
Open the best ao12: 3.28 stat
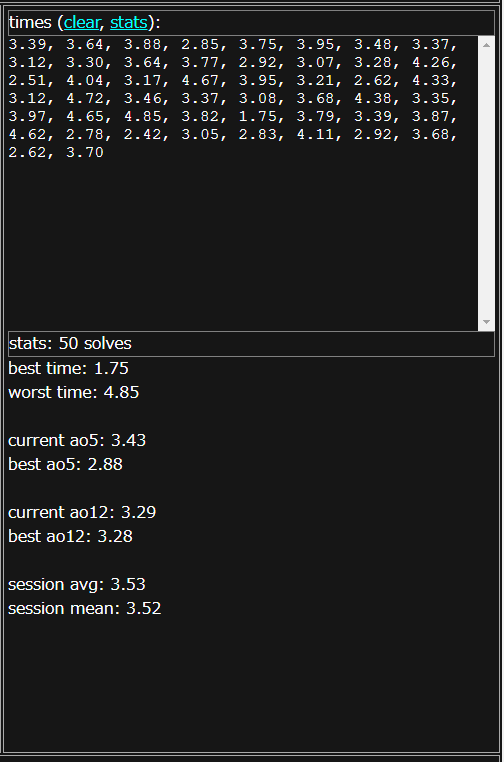[x=70, y=536]
